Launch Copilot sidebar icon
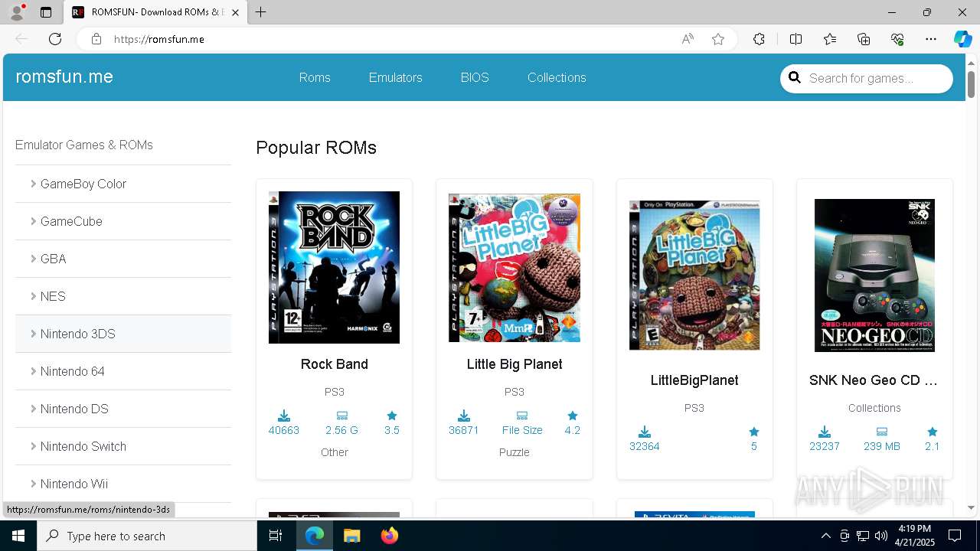Viewport: 980px width, 551px height. coord(962,39)
